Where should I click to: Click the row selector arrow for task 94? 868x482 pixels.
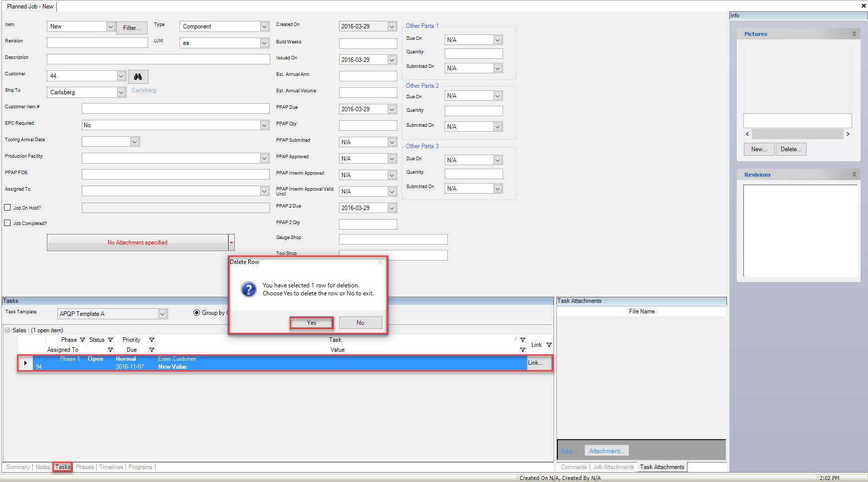(x=25, y=363)
